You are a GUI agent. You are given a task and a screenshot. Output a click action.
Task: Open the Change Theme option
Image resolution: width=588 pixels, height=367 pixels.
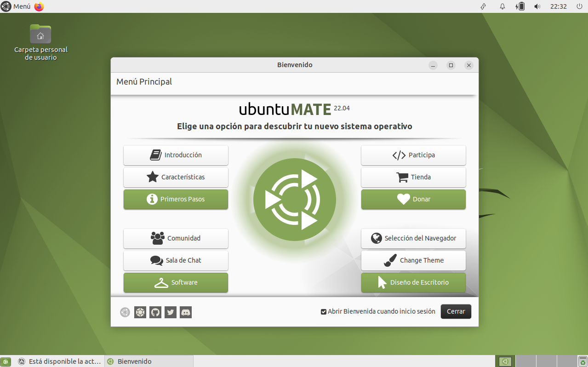click(x=413, y=260)
